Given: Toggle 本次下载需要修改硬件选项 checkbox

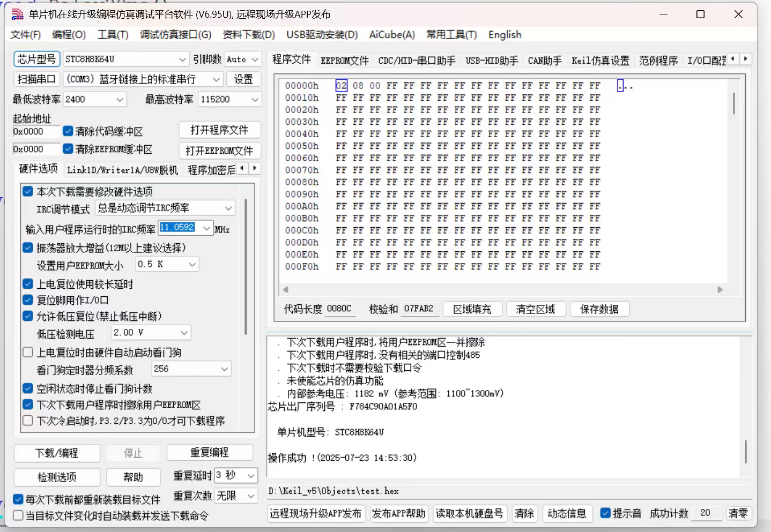Looking at the screenshot, I should pos(28,191).
